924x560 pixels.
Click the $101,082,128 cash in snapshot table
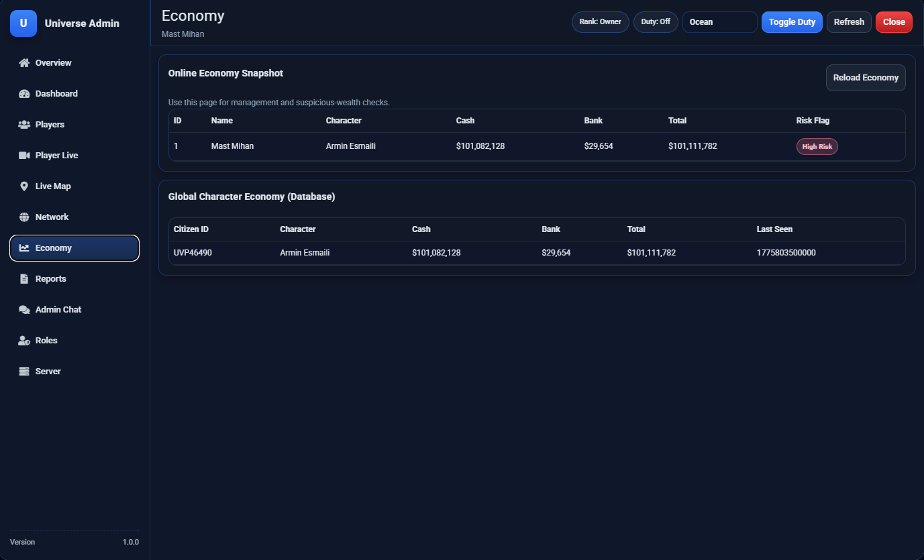click(480, 146)
